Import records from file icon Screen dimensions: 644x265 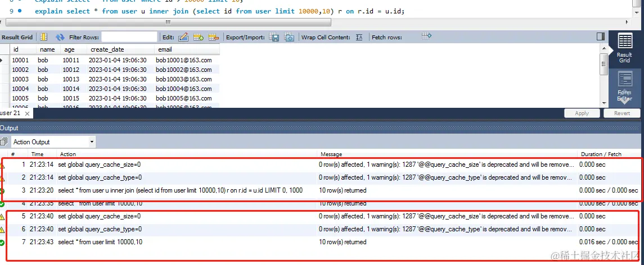(x=289, y=37)
